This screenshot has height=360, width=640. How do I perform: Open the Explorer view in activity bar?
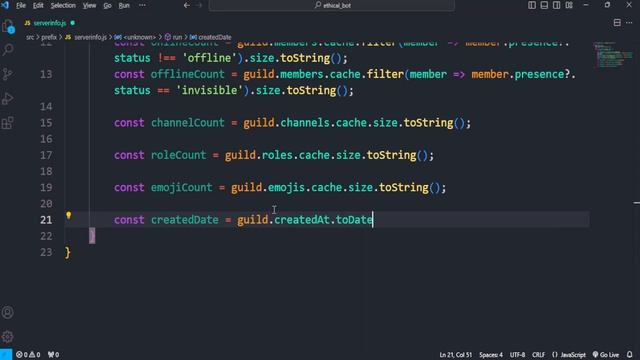click(x=8, y=27)
